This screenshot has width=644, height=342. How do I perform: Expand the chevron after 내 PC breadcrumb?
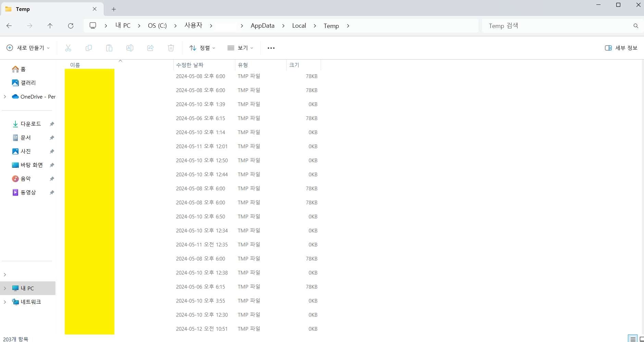click(139, 26)
